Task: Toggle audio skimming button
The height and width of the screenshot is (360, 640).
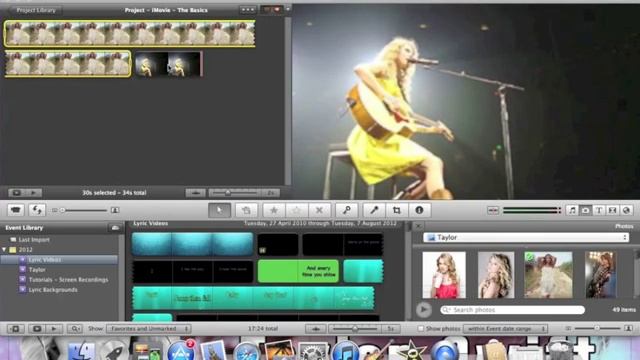Action: 493,210
